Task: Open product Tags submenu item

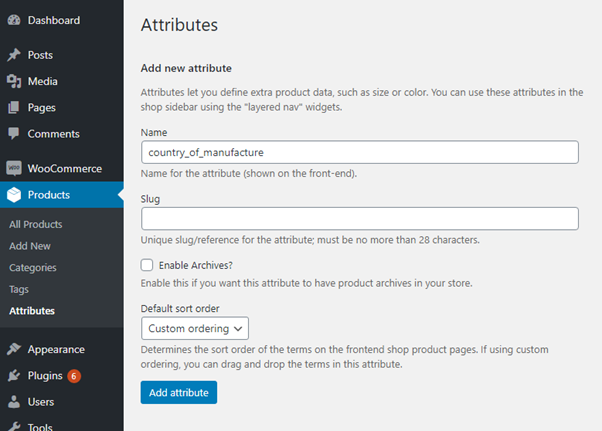Action: 19,289
